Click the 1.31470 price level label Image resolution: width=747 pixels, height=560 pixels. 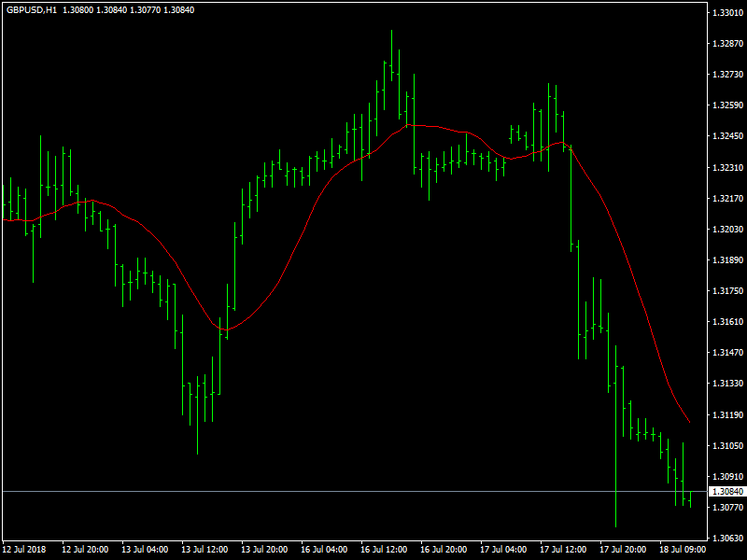point(727,353)
